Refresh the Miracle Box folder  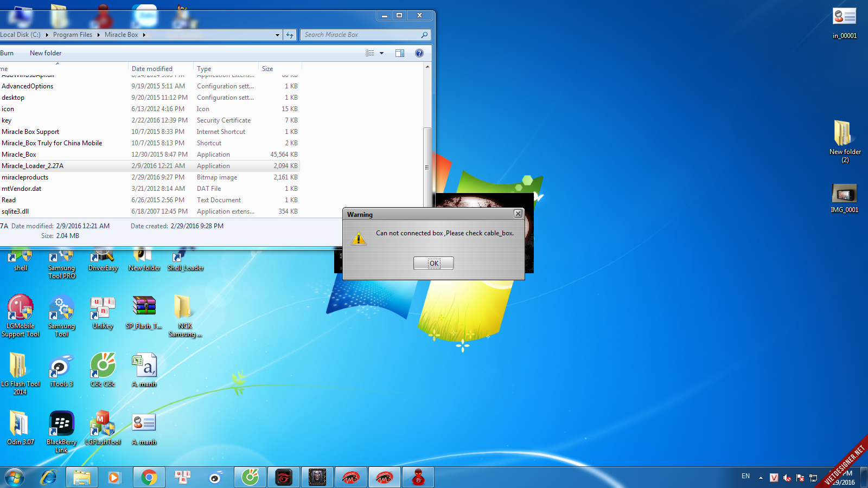(x=290, y=35)
